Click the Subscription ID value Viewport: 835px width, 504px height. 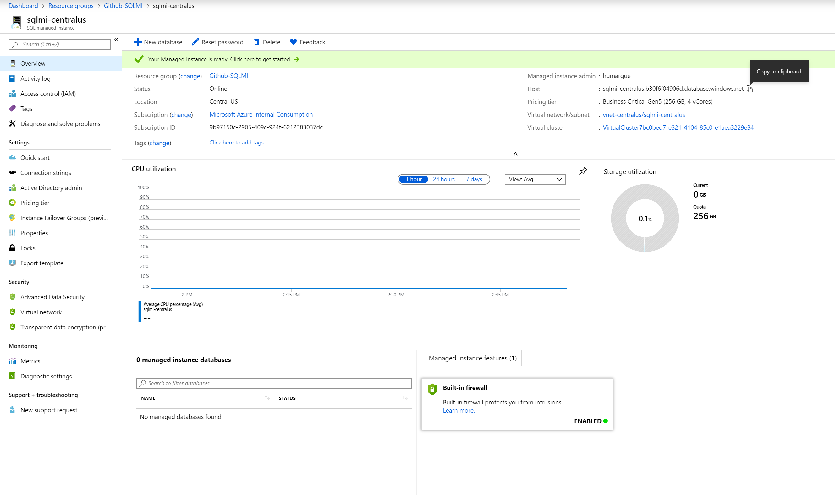(266, 127)
